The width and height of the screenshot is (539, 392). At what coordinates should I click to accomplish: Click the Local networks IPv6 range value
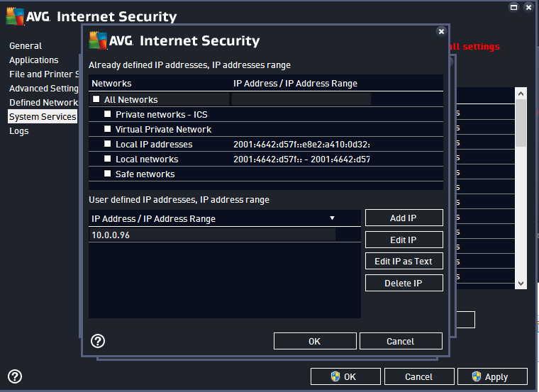point(301,159)
